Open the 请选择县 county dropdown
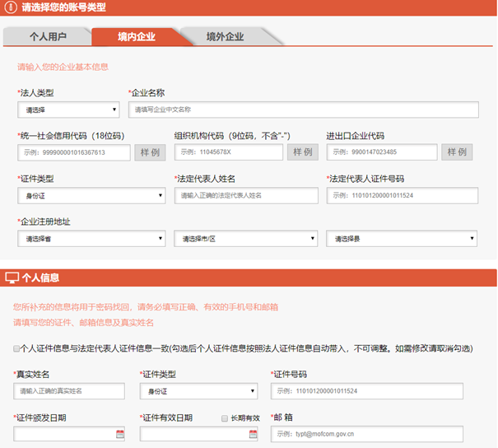Image resolution: width=498 pixels, height=448 pixels. pos(401,239)
